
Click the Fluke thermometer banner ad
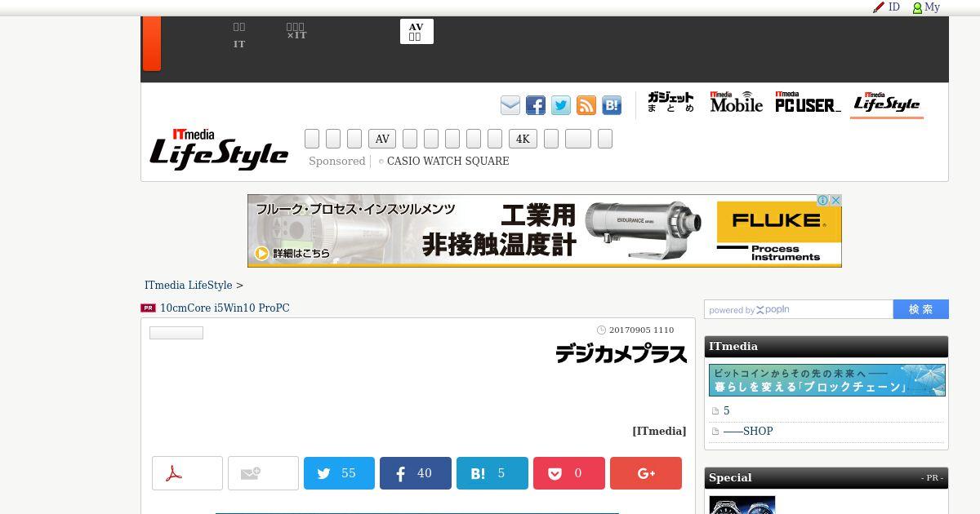545,231
